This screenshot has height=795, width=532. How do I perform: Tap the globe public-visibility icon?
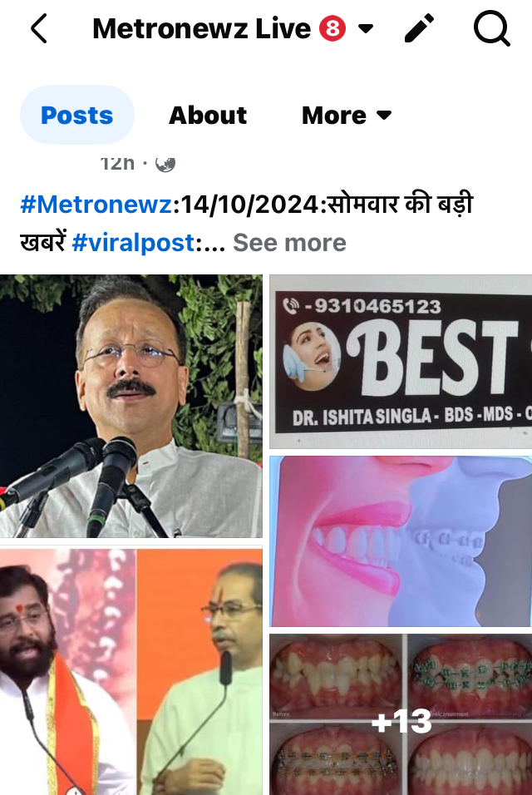165,163
